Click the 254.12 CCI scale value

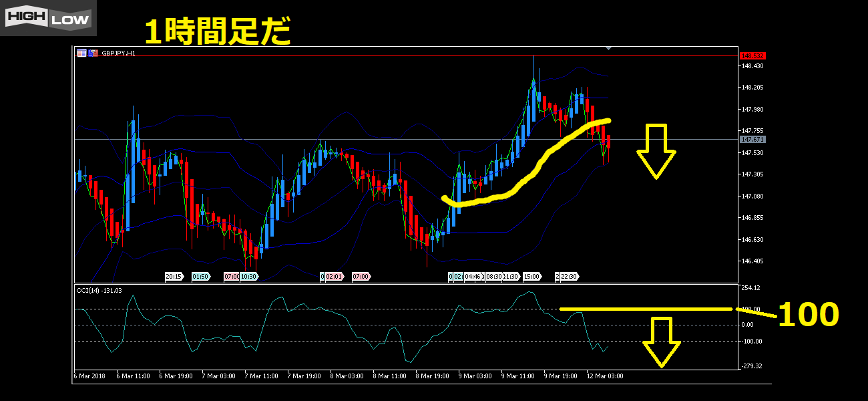[751, 288]
